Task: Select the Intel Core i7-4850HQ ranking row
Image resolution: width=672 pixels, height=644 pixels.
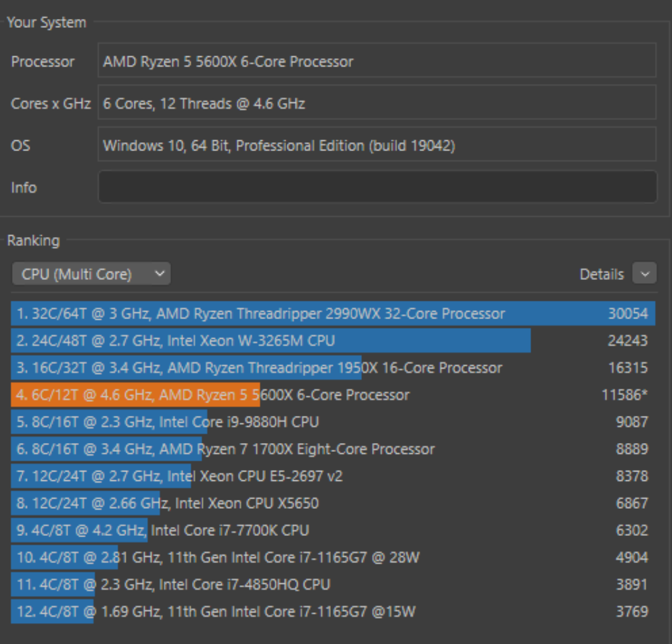Action: [x=333, y=585]
